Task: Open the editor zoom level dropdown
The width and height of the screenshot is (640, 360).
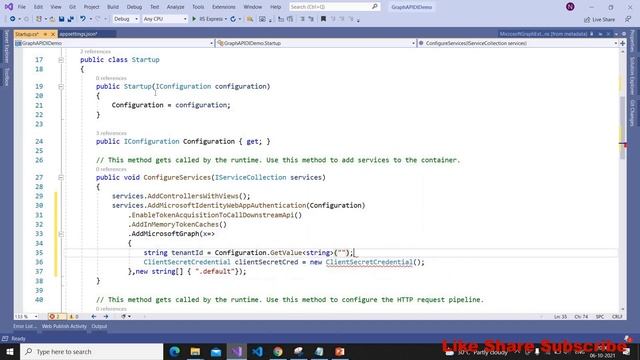Action: 26,316
